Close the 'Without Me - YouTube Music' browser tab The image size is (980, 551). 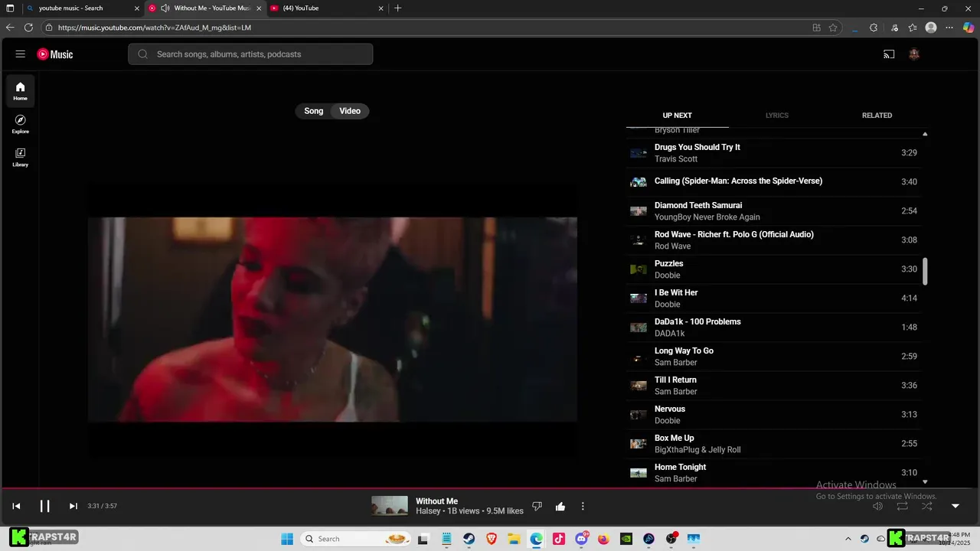[259, 8]
